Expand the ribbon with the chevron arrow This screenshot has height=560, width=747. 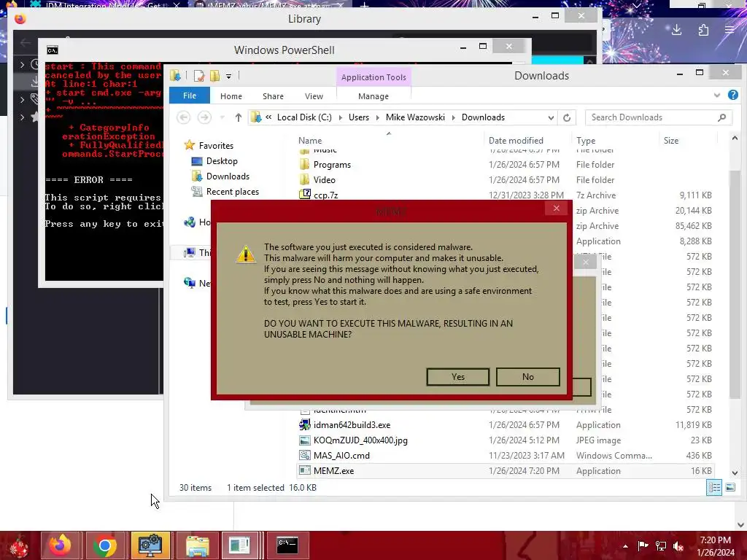716,96
